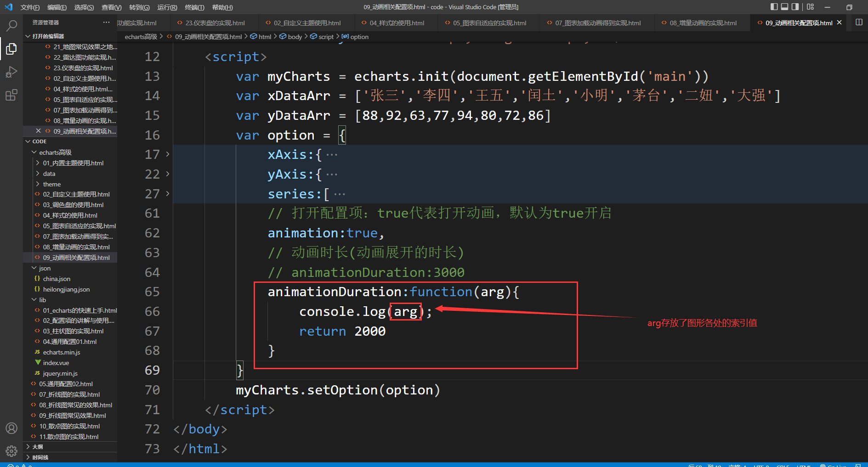Click the VS Code logo icon

8,7
